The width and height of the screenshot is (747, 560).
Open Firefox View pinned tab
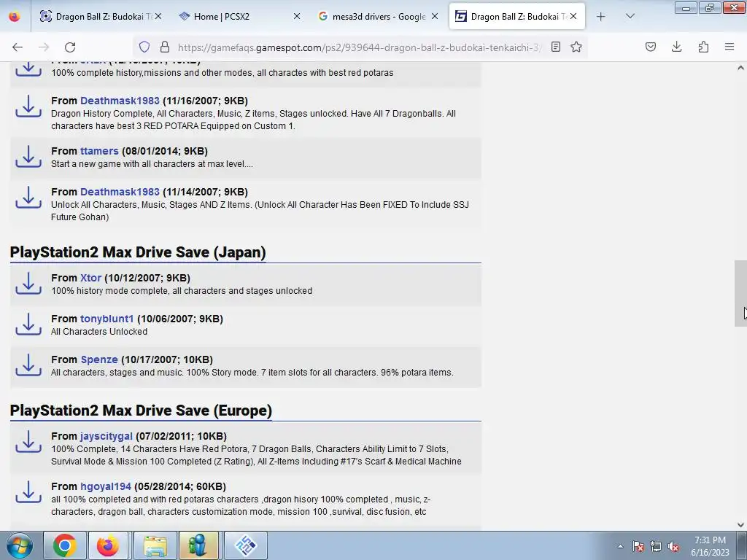[x=15, y=16]
